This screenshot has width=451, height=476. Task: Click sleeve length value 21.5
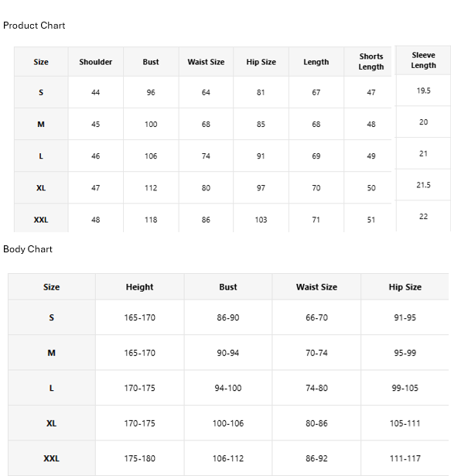coord(423,185)
